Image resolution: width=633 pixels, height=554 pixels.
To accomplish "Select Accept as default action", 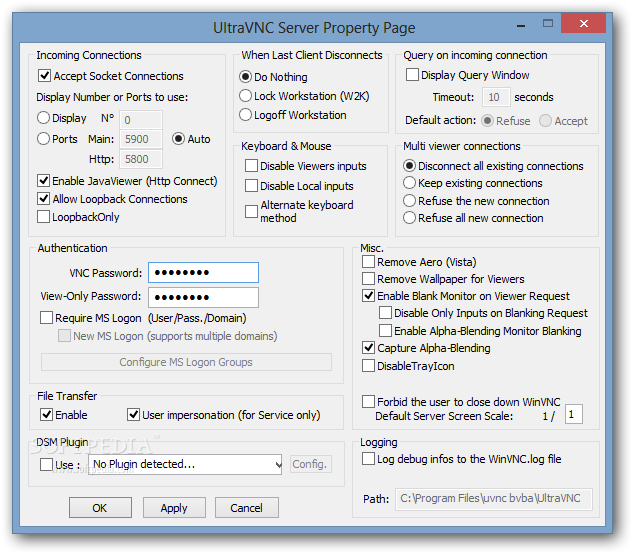I will (x=545, y=121).
